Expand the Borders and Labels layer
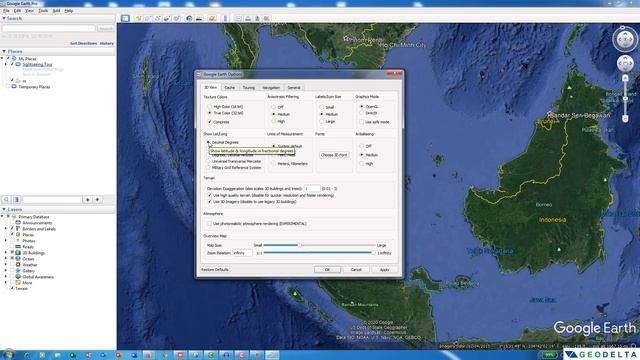 click(6, 229)
